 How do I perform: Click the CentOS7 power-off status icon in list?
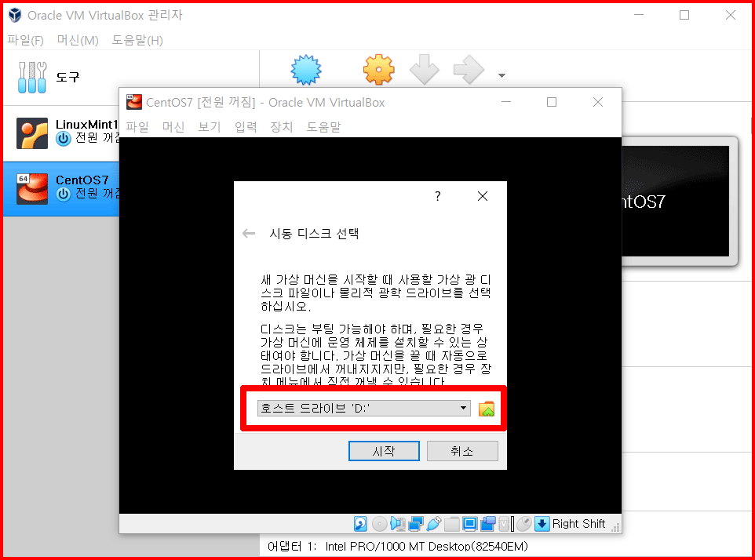click(63, 195)
